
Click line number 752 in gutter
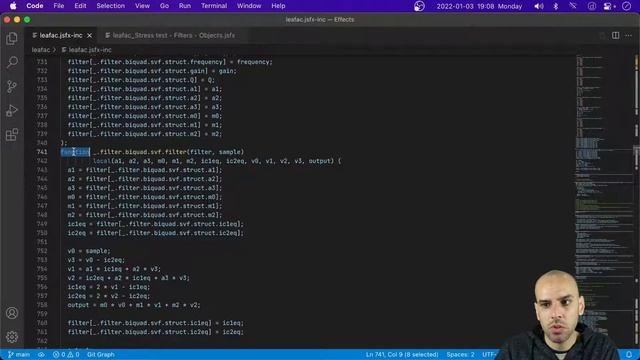point(42,251)
